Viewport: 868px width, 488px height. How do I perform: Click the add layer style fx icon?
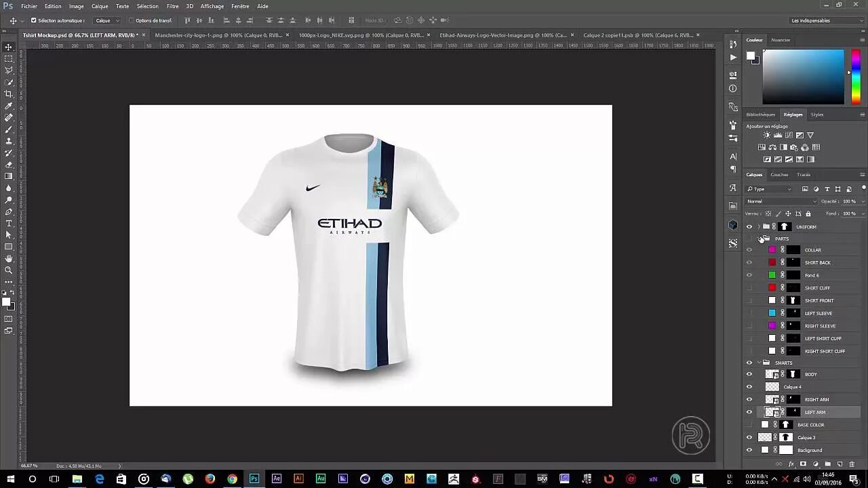click(x=791, y=464)
